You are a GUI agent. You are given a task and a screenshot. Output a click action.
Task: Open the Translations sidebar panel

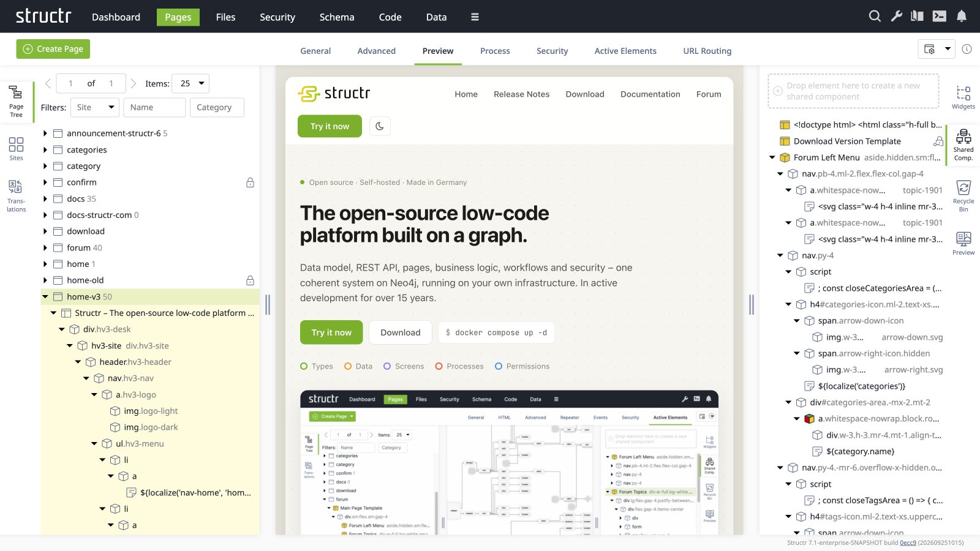[x=16, y=196]
